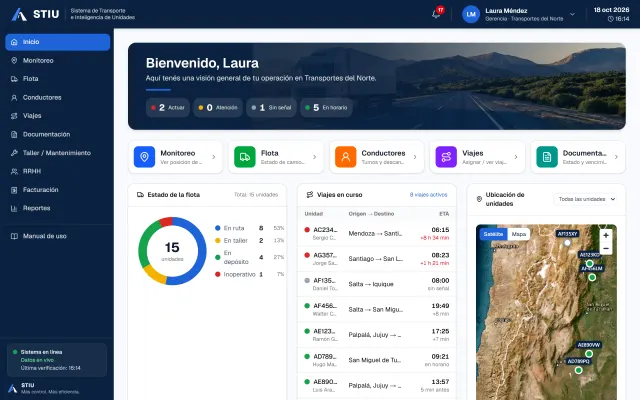
Task: Go to Conductores in the sidebar
Action: coord(58,98)
